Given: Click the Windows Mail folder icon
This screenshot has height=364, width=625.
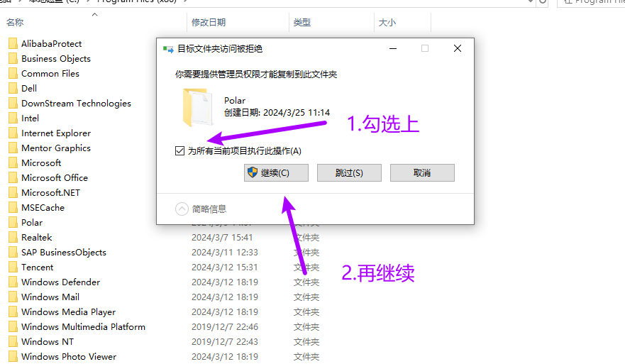Looking at the screenshot, I should pyautogui.click(x=13, y=297).
